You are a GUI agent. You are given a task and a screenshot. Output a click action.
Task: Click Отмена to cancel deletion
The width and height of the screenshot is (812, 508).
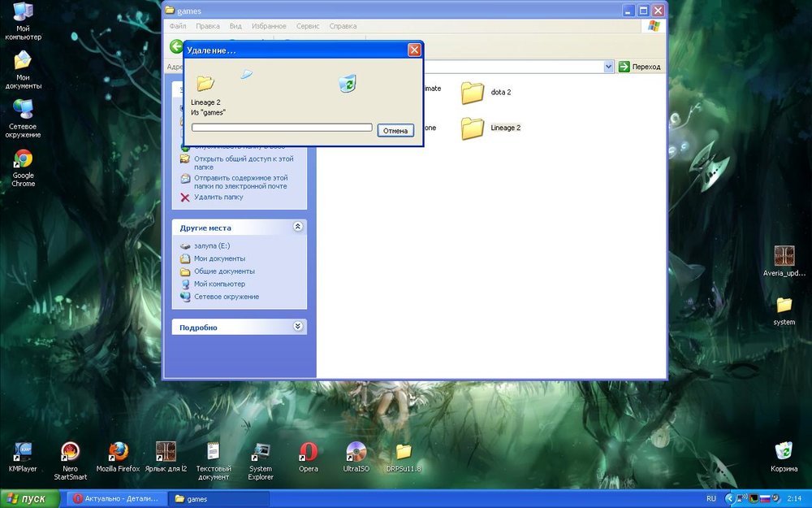(x=395, y=130)
